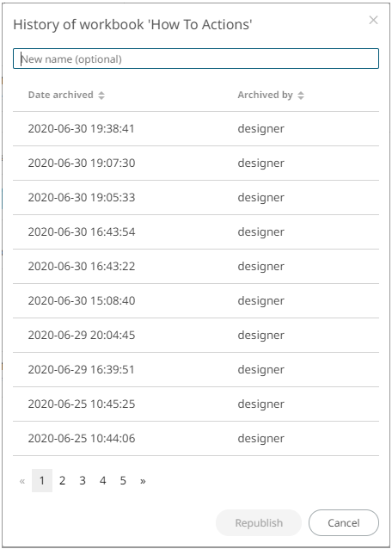The image size is (392, 549).
Task: Go to previous page using « arrow
Action: click(x=22, y=481)
